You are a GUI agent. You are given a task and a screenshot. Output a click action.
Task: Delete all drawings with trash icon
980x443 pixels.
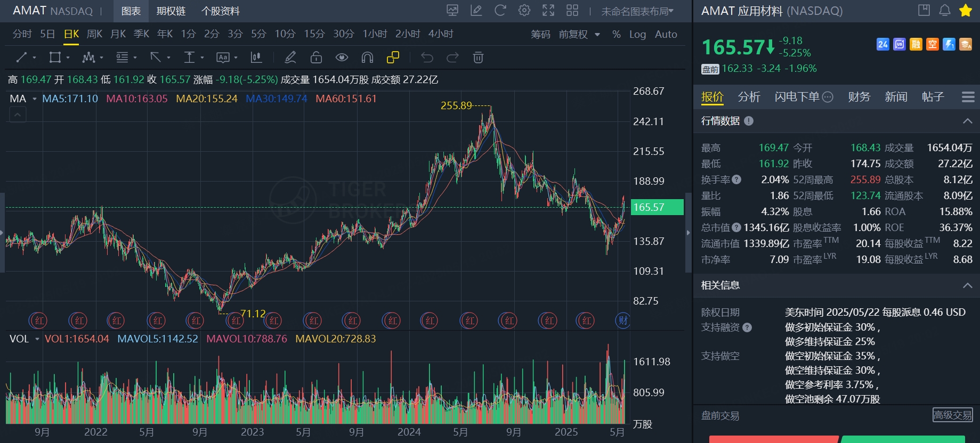click(478, 58)
